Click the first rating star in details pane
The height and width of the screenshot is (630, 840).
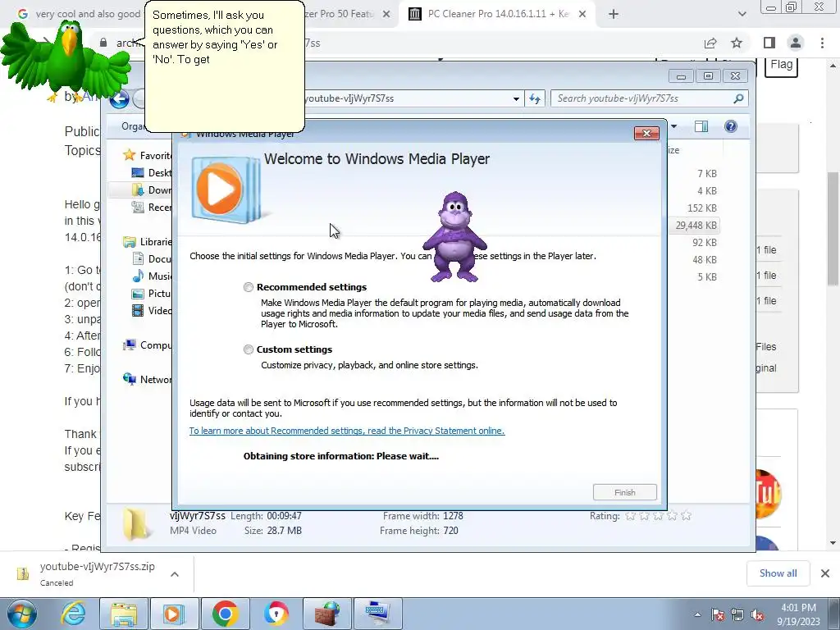pos(631,516)
